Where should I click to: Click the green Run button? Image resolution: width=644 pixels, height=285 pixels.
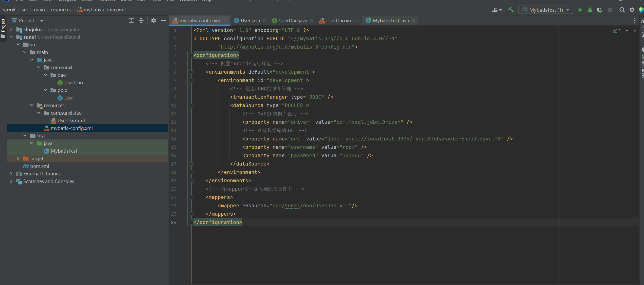580,10
